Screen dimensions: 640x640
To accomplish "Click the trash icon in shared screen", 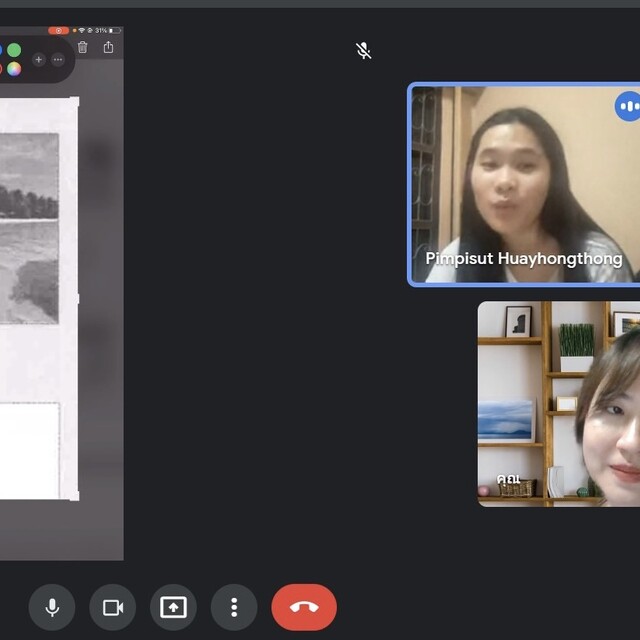I will (83, 47).
